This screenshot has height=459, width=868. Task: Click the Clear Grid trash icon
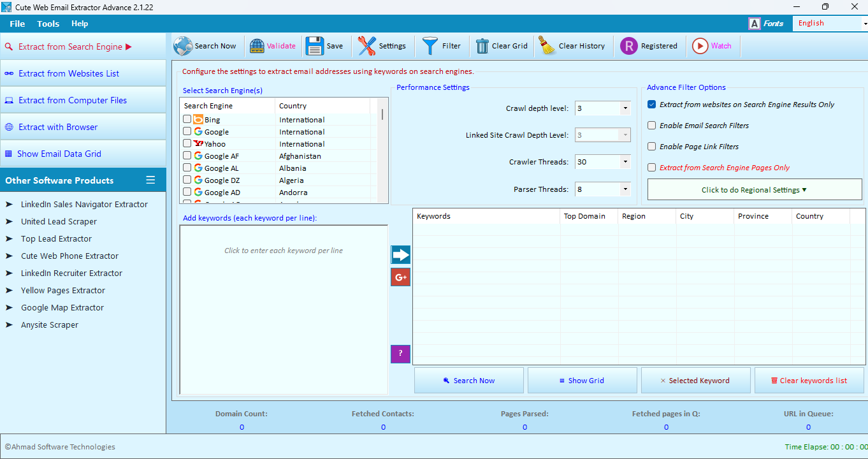(x=482, y=46)
